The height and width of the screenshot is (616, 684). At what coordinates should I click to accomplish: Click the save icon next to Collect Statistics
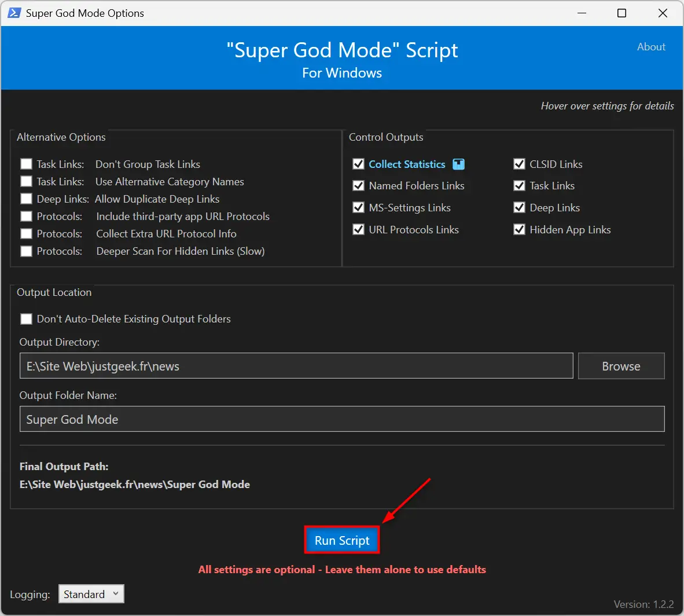[x=458, y=164]
